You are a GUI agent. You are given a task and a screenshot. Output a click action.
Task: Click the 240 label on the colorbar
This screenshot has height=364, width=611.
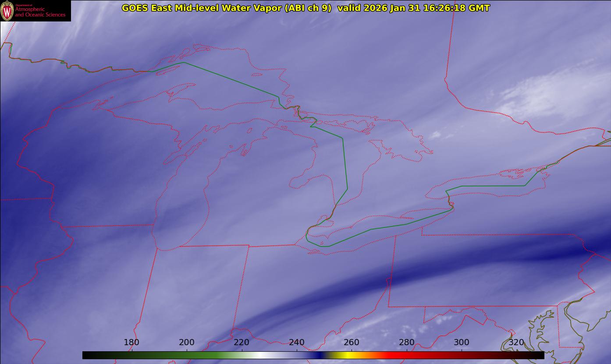[297, 342]
